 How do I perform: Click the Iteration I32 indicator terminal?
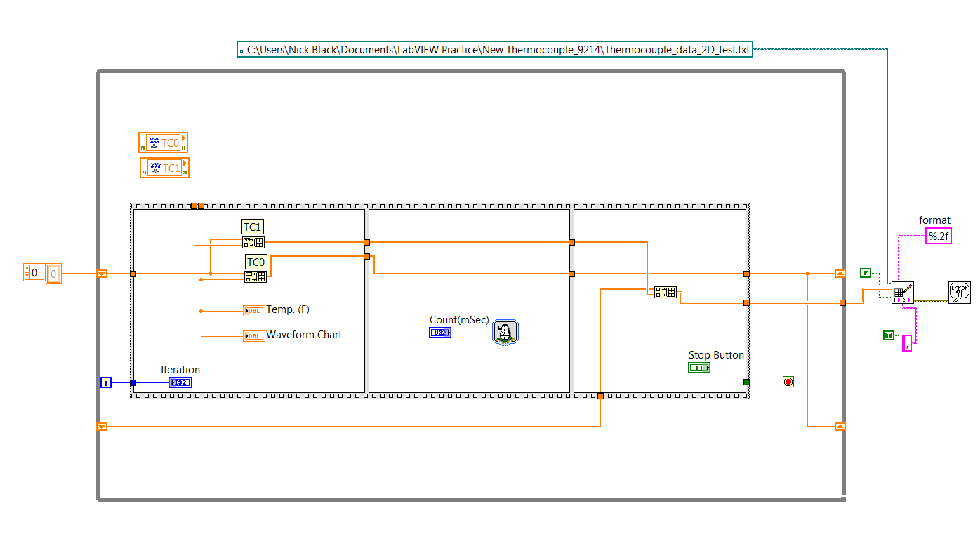180,382
